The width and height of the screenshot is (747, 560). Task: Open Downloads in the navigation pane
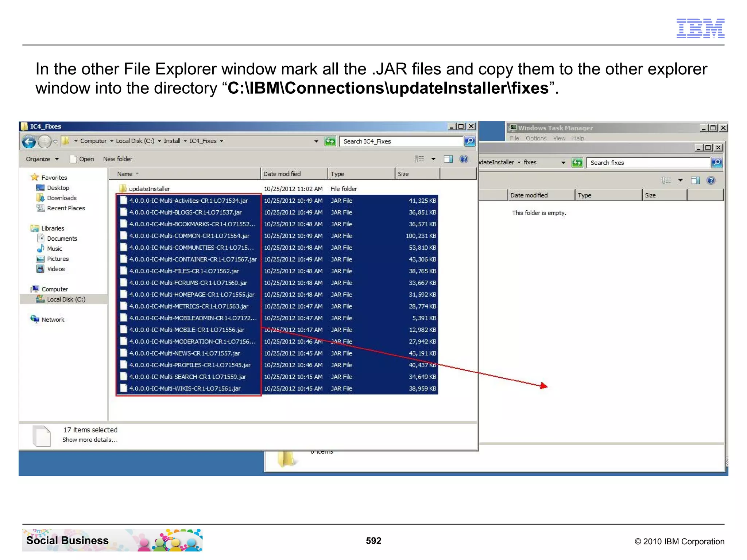(x=61, y=198)
